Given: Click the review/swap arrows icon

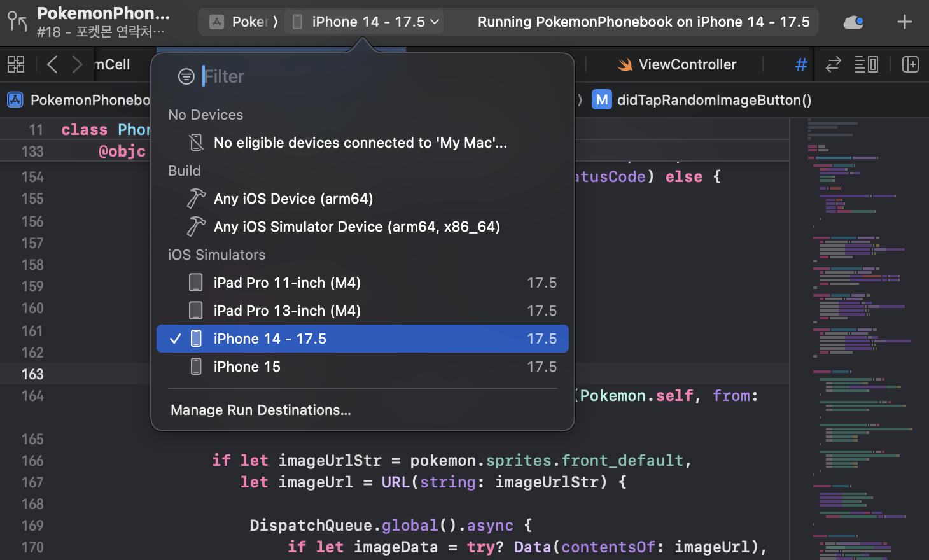Looking at the screenshot, I should [x=833, y=64].
